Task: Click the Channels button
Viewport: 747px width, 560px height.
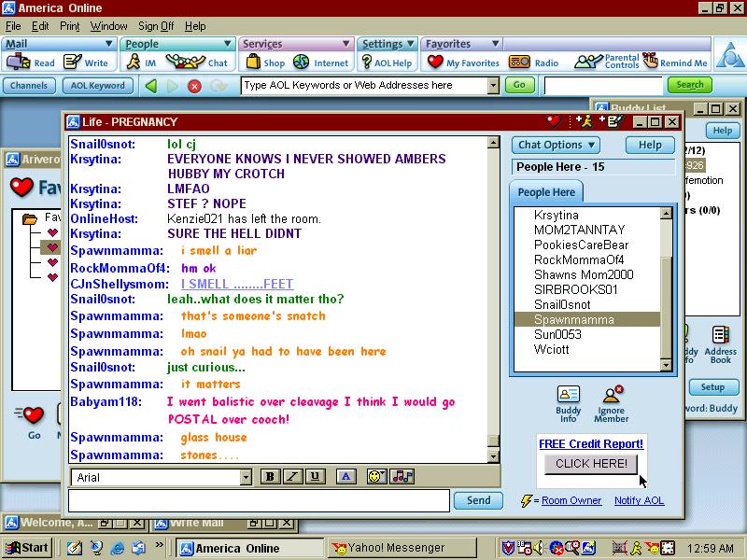Action: tap(29, 86)
